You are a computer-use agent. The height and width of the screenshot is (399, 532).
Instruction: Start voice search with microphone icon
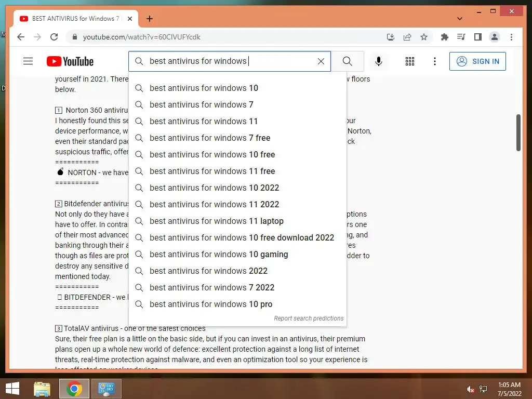coord(379,61)
